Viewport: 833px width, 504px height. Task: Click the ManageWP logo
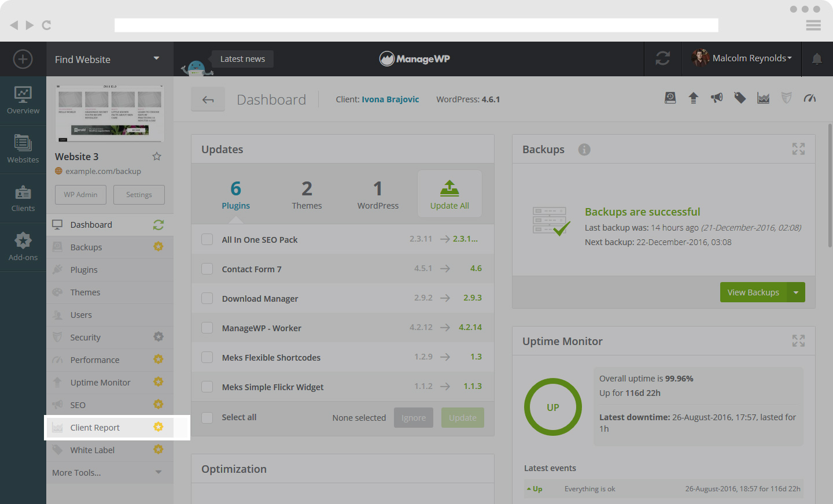pos(415,59)
